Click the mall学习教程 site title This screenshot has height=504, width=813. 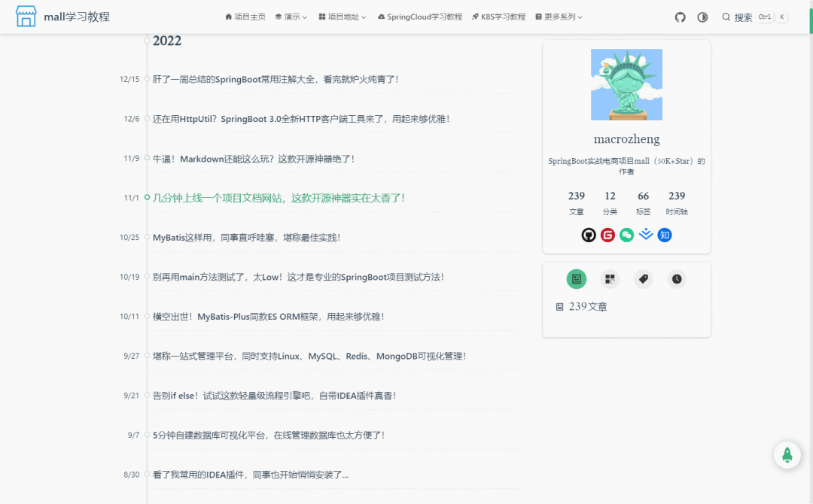pyautogui.click(x=77, y=17)
